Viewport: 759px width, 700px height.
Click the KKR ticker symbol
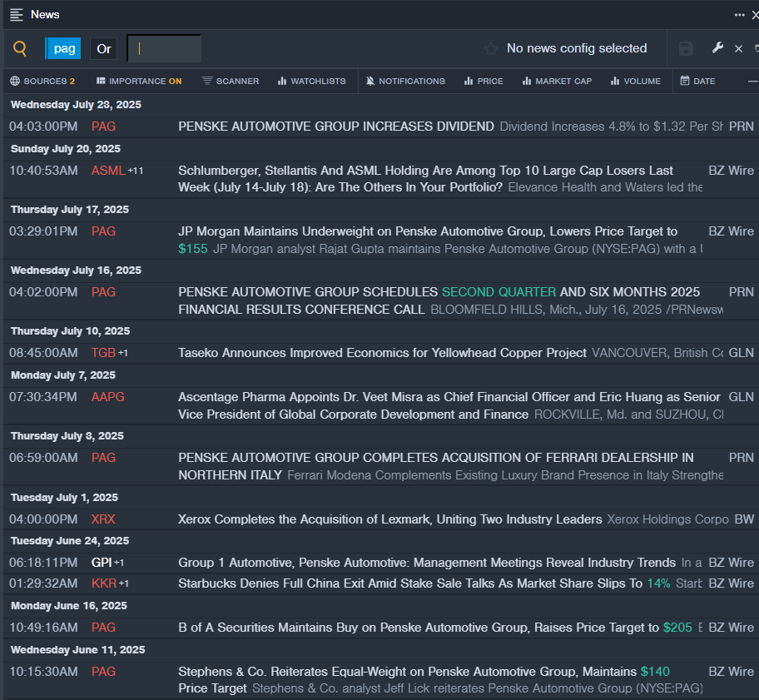point(104,583)
